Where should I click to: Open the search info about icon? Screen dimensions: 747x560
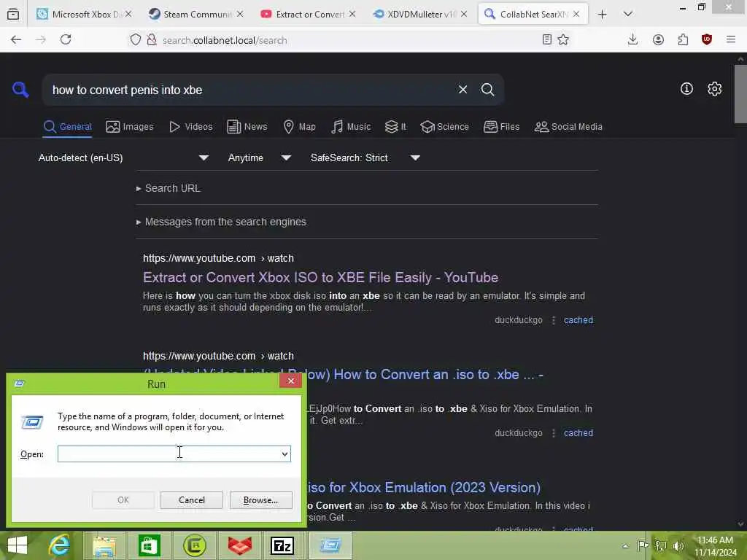686,88
